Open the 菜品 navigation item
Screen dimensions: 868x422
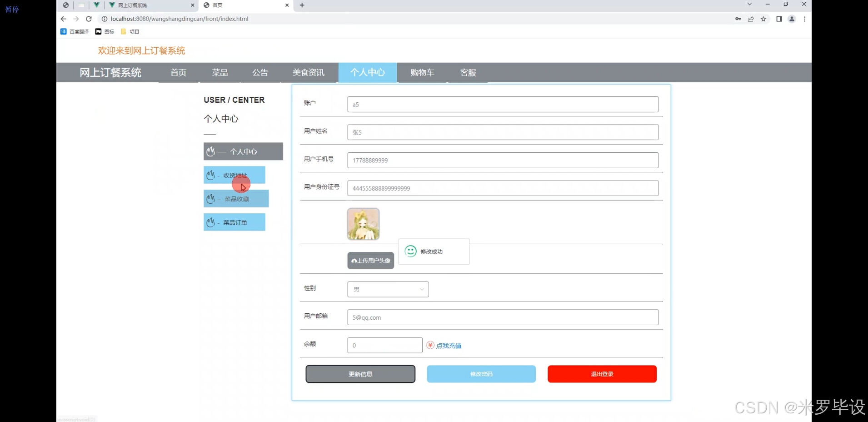point(220,72)
